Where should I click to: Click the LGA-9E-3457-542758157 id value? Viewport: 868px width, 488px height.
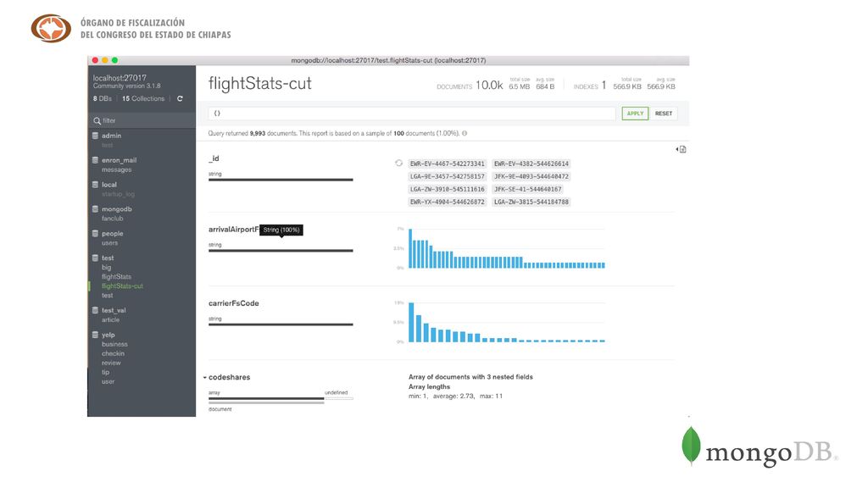point(448,176)
